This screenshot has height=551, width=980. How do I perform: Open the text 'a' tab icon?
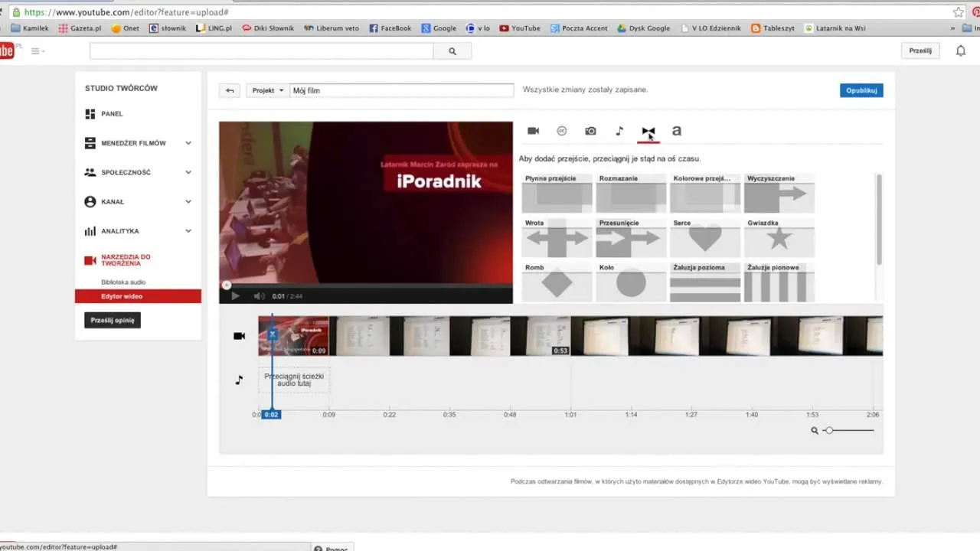click(x=676, y=131)
